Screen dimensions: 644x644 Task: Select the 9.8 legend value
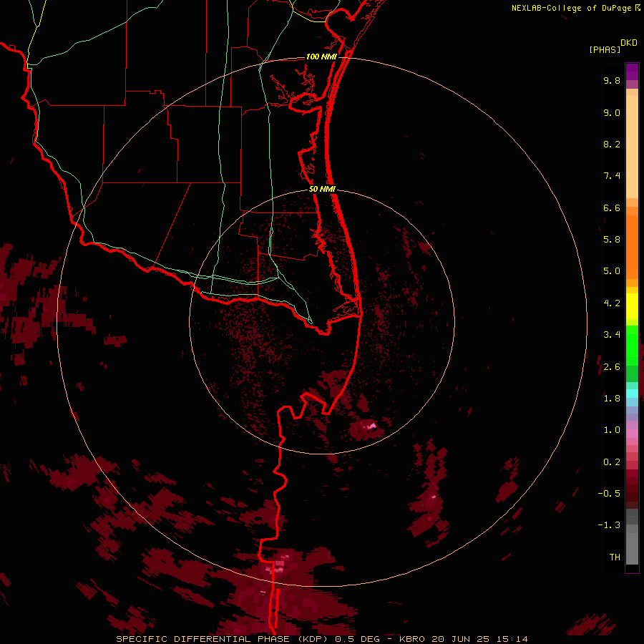pos(612,80)
